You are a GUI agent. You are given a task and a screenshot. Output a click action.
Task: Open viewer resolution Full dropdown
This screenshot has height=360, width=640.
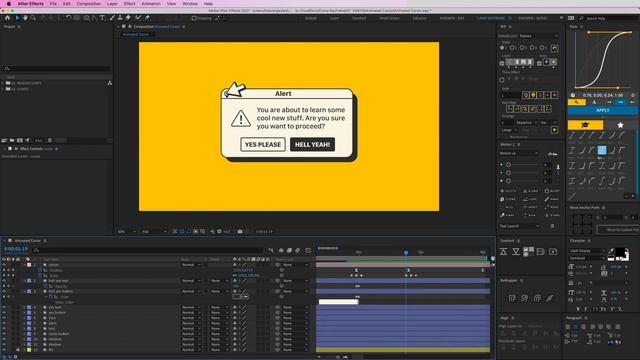pyautogui.click(x=154, y=231)
